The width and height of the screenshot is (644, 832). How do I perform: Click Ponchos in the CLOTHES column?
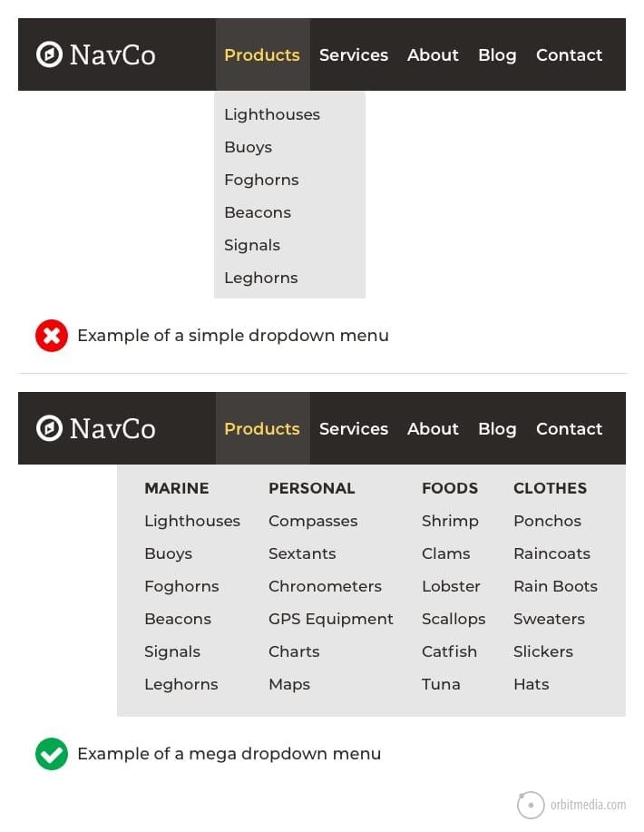[547, 521]
